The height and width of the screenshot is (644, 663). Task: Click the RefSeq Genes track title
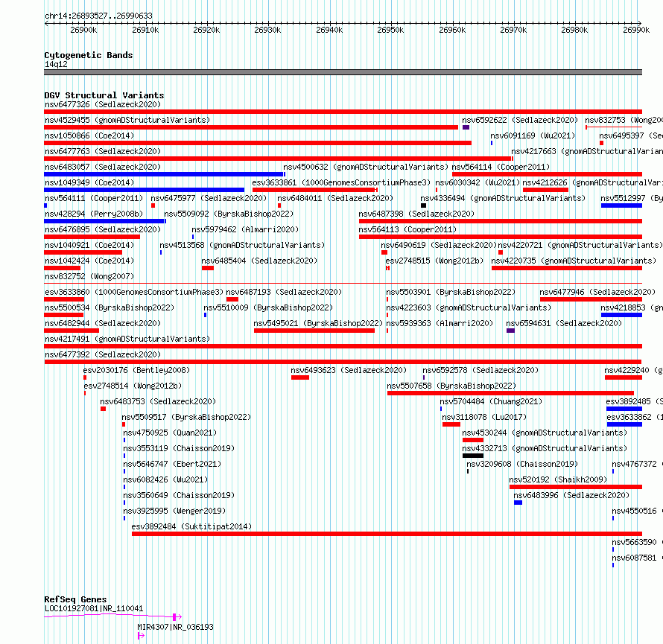(75, 599)
